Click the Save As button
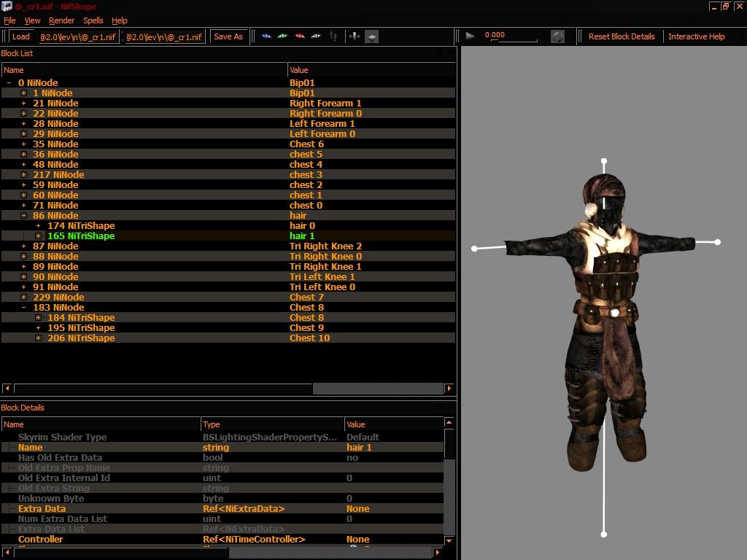Image resolution: width=747 pixels, height=560 pixels. (x=228, y=36)
